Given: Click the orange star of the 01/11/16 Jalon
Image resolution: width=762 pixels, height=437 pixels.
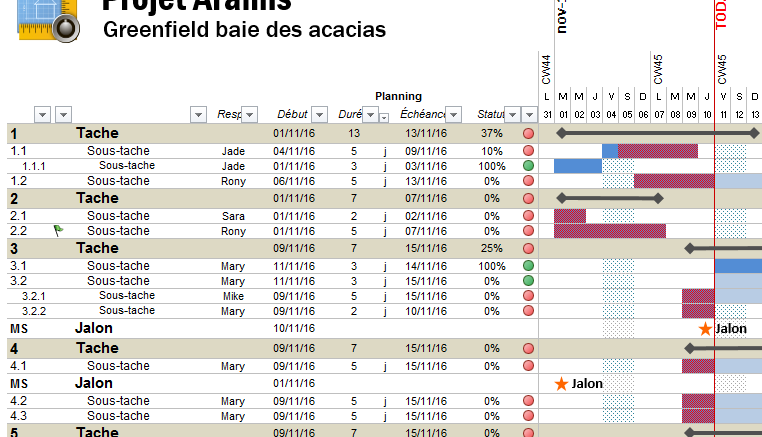Looking at the screenshot, I should point(561,384).
